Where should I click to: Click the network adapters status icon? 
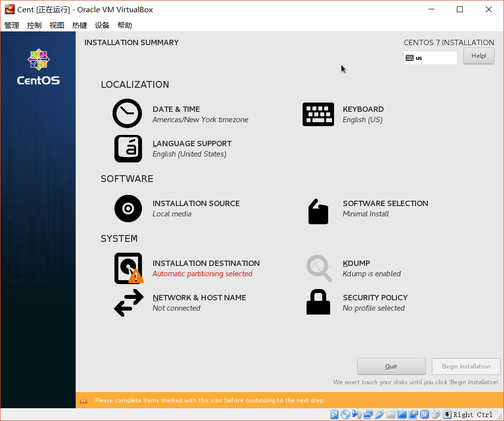click(x=368, y=414)
